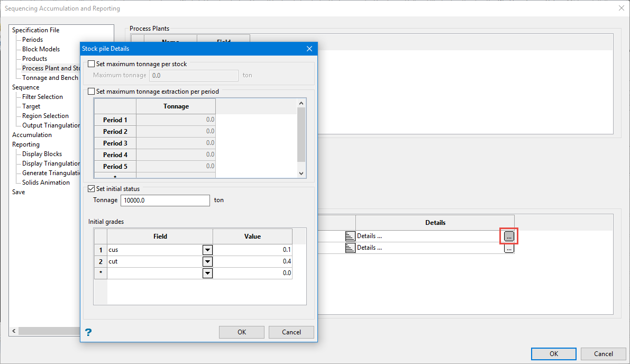
Task: Click the second row Details ellipsis button
Action: point(509,248)
